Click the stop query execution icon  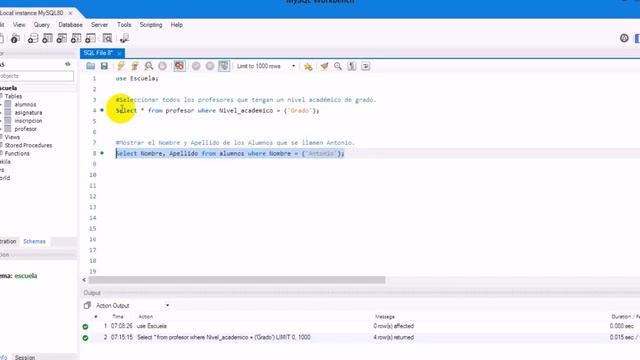pos(162,66)
